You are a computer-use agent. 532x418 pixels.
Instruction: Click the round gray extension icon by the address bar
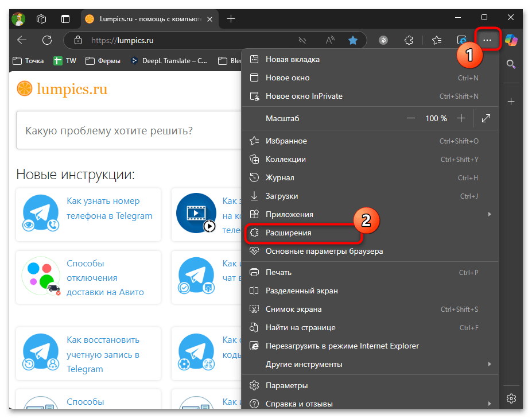point(383,40)
